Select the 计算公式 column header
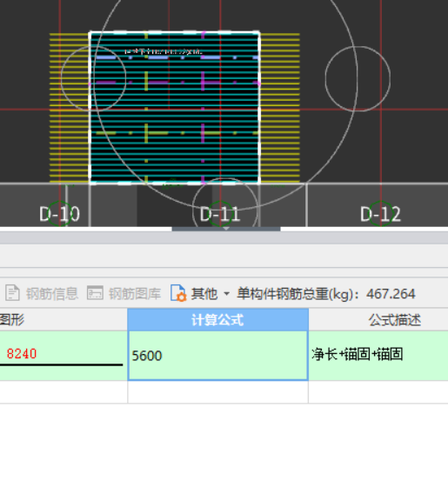 217,320
